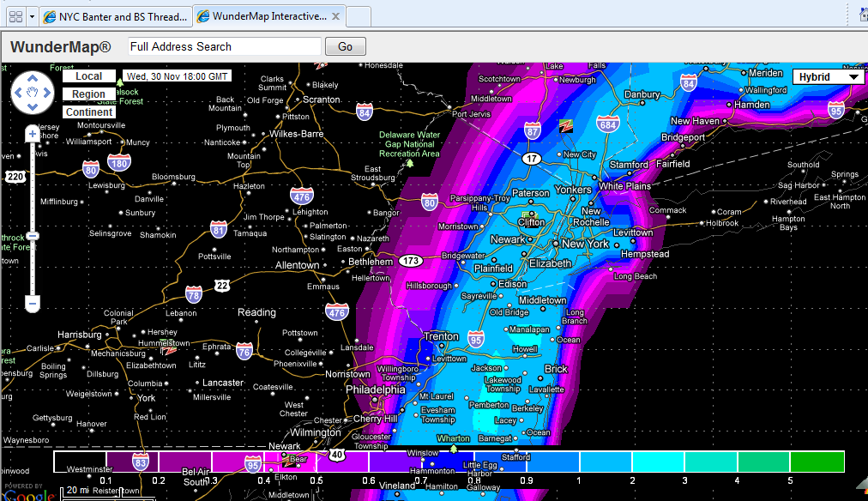The image size is (868, 501).
Task: Pan the map up arrow
Action: click(x=32, y=79)
